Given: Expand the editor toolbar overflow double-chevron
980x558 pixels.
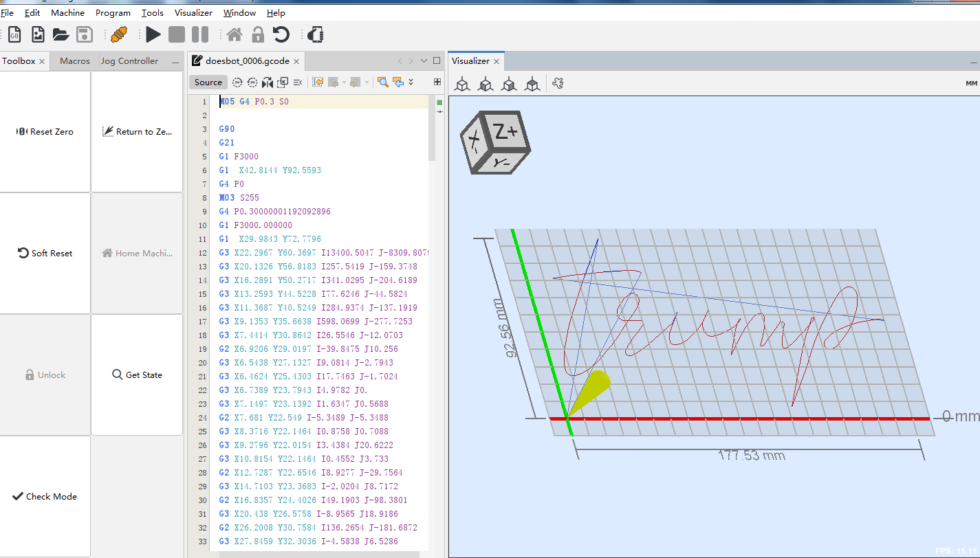Looking at the screenshot, I should 411,82.
